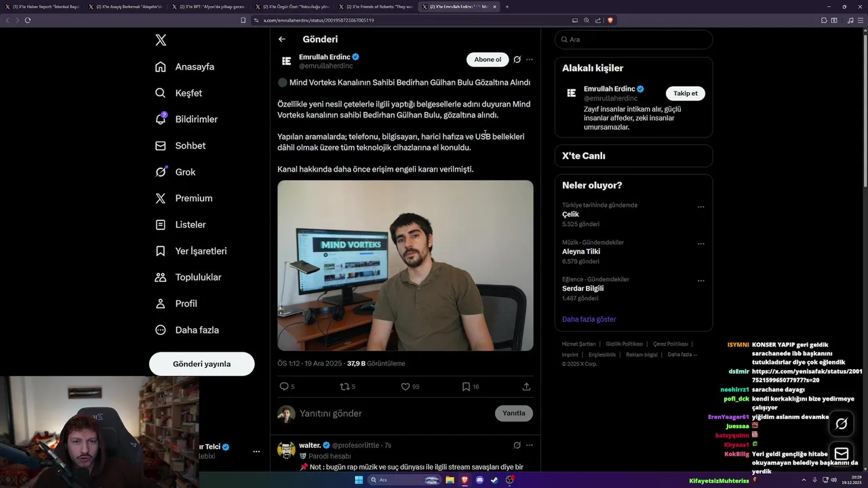The height and width of the screenshot is (488, 868).
Task: Open a new browser tab
Action: 507,7
